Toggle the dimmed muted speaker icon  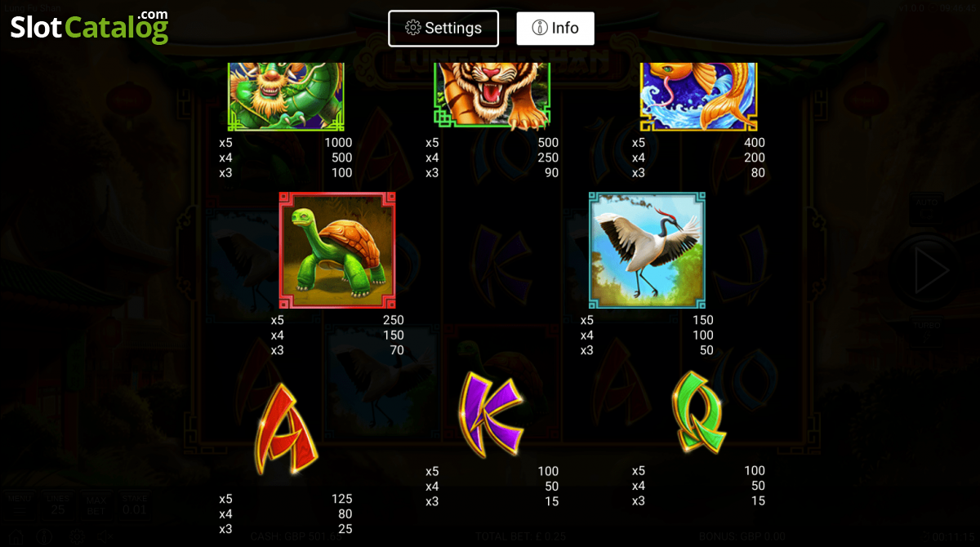point(107,536)
